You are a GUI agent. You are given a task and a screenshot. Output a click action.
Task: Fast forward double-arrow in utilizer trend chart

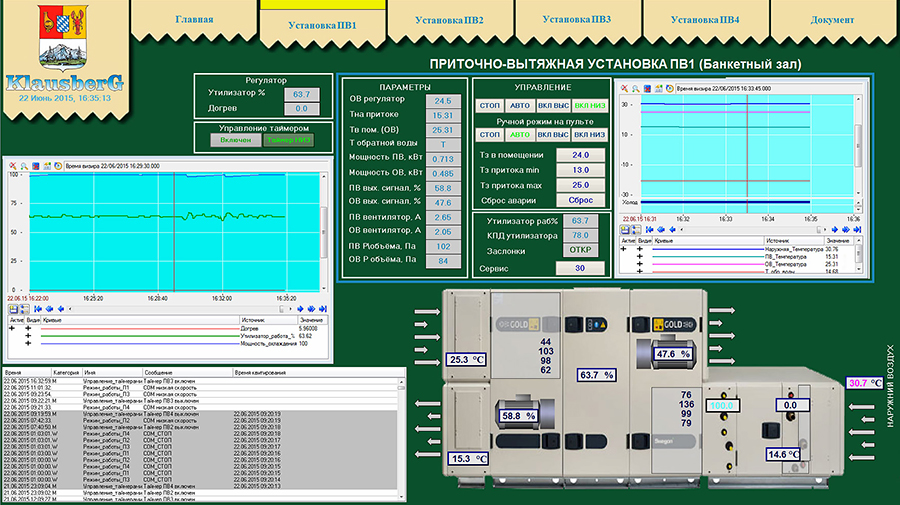[x=311, y=309]
